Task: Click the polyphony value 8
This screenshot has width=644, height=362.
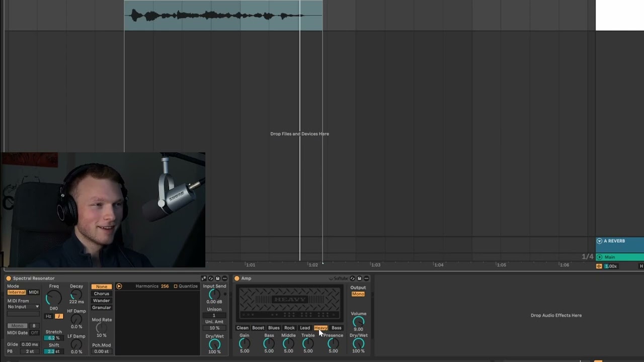Action: 34,326
